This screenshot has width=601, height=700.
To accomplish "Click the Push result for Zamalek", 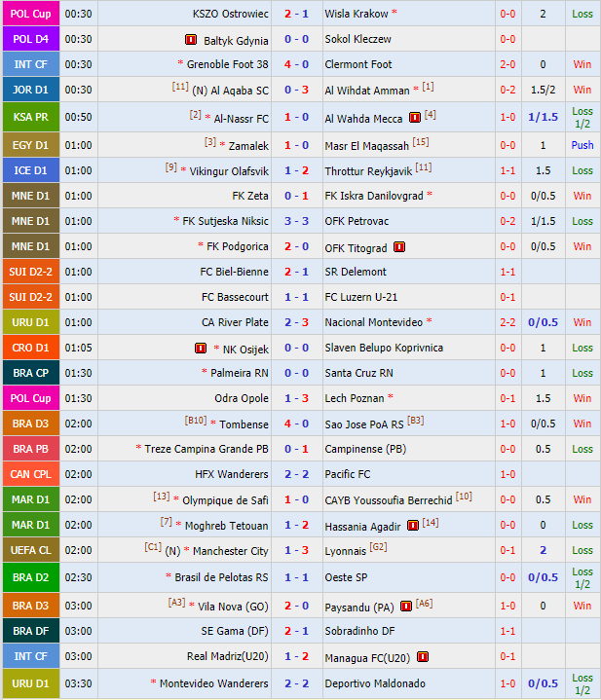I will (582, 145).
